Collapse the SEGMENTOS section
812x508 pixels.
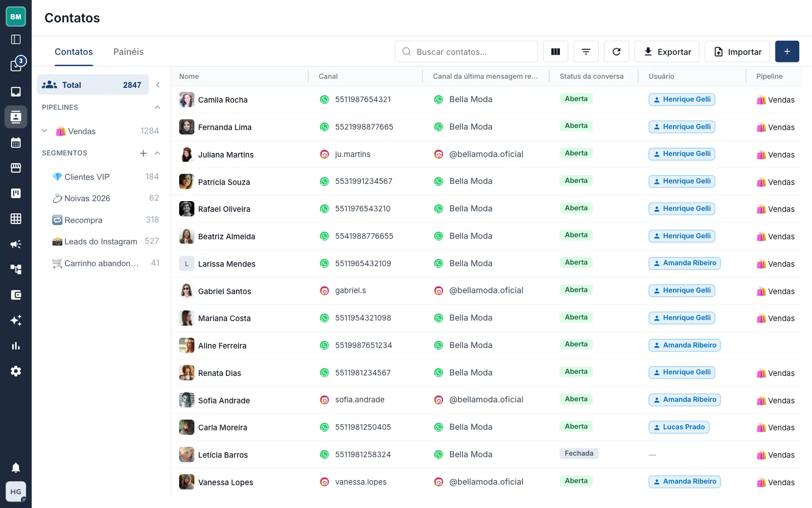[x=157, y=153]
